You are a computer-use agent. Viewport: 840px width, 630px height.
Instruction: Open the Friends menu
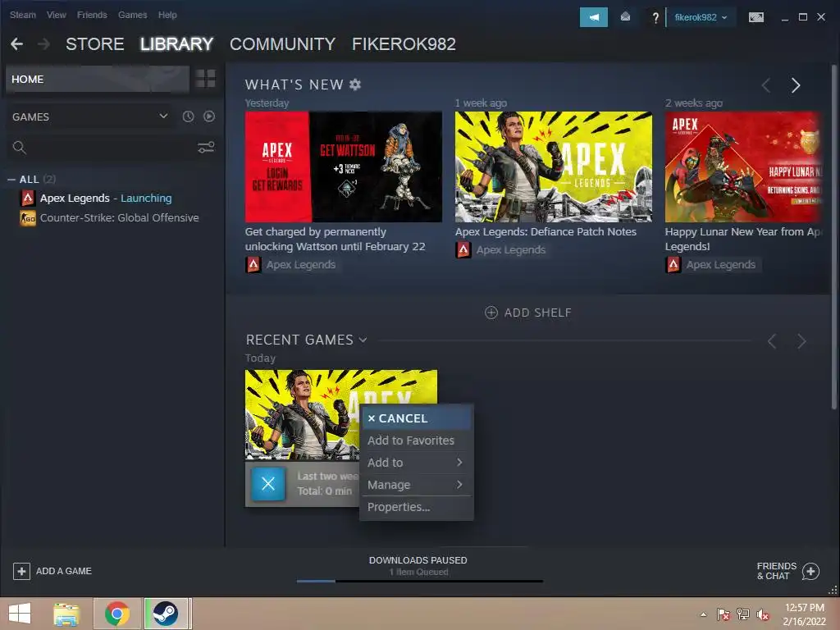[x=92, y=15]
